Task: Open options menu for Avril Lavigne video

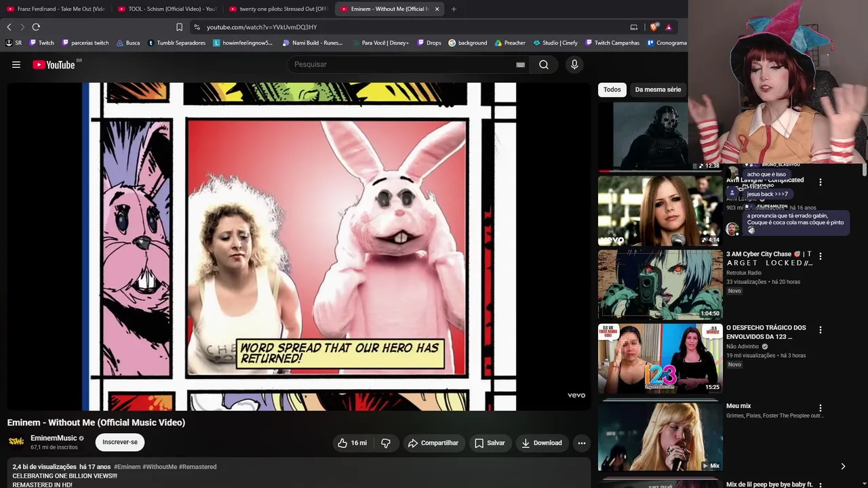Action: 821,182
